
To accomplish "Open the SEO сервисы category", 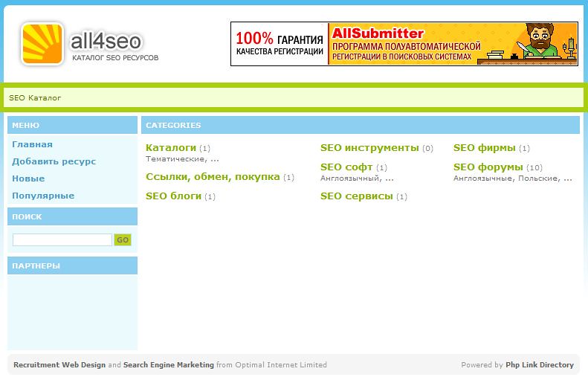I will pos(356,196).
